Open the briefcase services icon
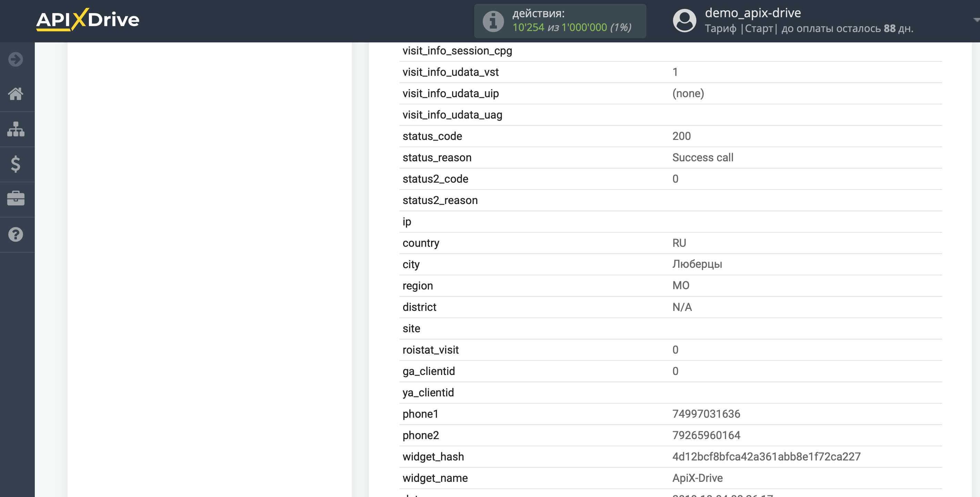Screen dimensions: 980x497 [16, 199]
